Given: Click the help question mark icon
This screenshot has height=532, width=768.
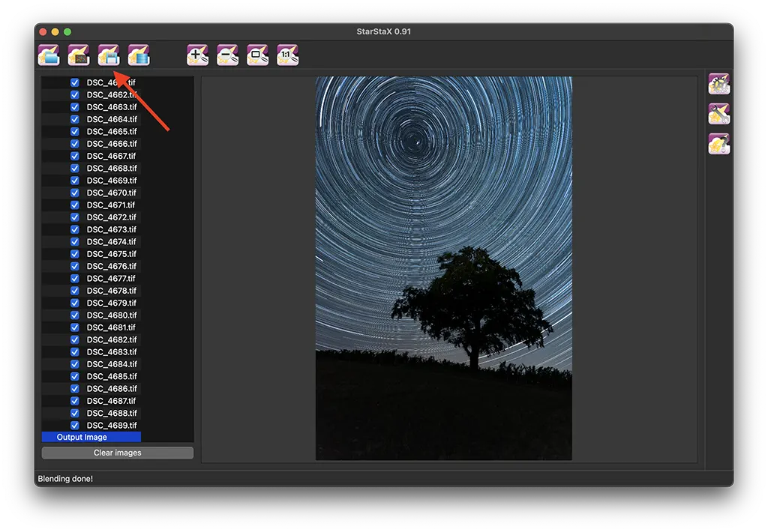Looking at the screenshot, I should tap(719, 144).
